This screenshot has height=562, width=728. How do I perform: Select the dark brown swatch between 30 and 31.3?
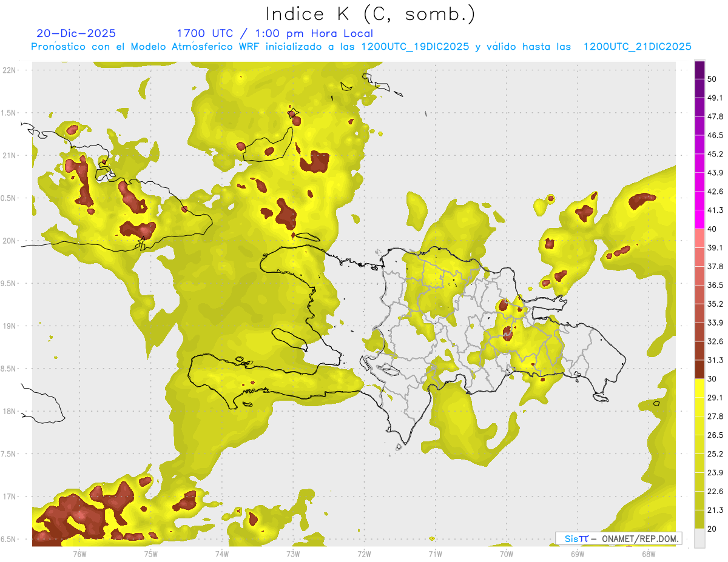point(700,369)
